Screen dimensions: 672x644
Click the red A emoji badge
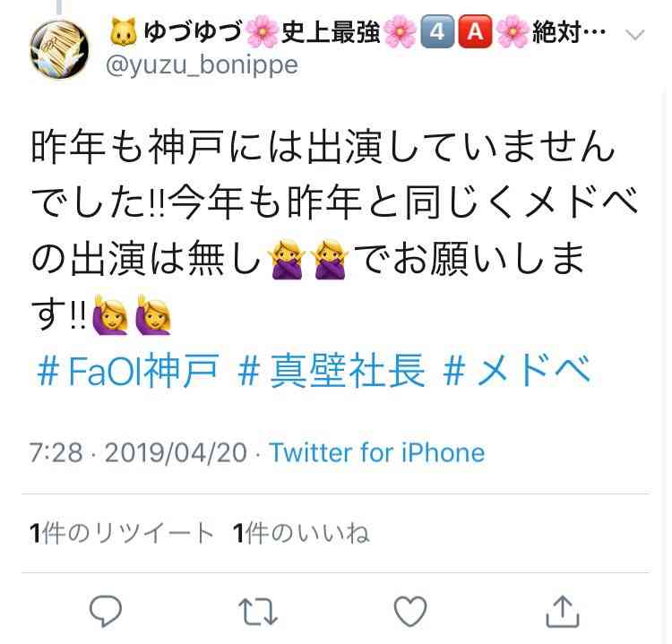tap(475, 31)
